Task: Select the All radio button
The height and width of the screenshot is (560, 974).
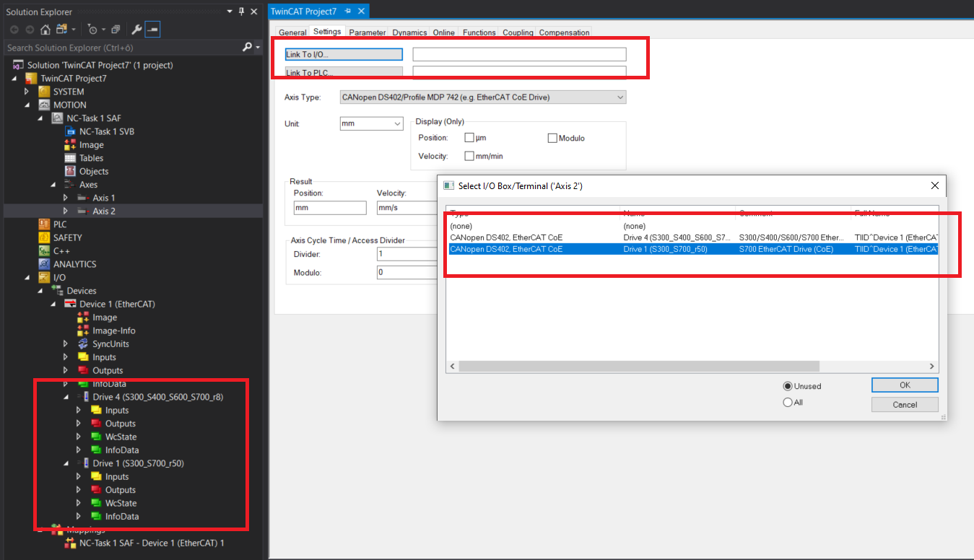Action: (x=788, y=403)
